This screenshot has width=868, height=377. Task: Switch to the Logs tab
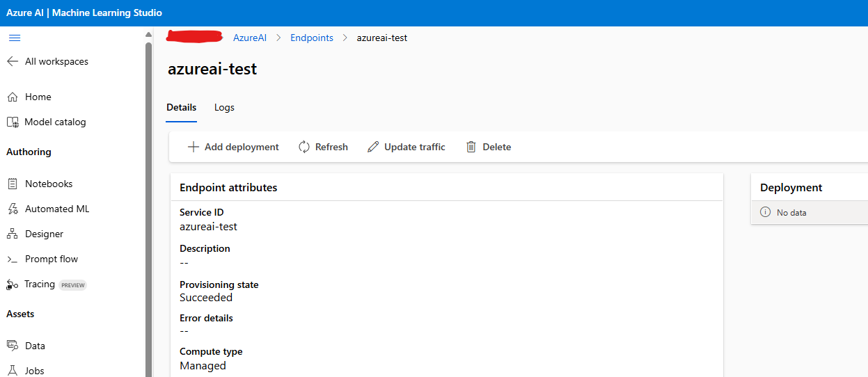point(224,107)
